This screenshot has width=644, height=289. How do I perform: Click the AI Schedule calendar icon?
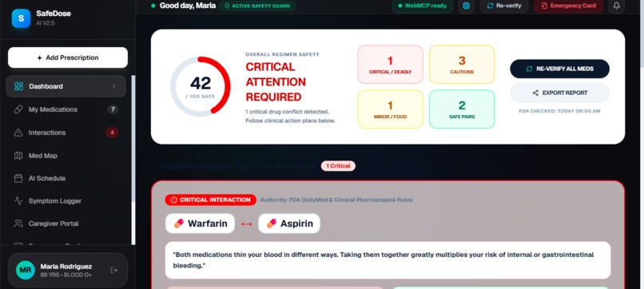pyautogui.click(x=18, y=178)
